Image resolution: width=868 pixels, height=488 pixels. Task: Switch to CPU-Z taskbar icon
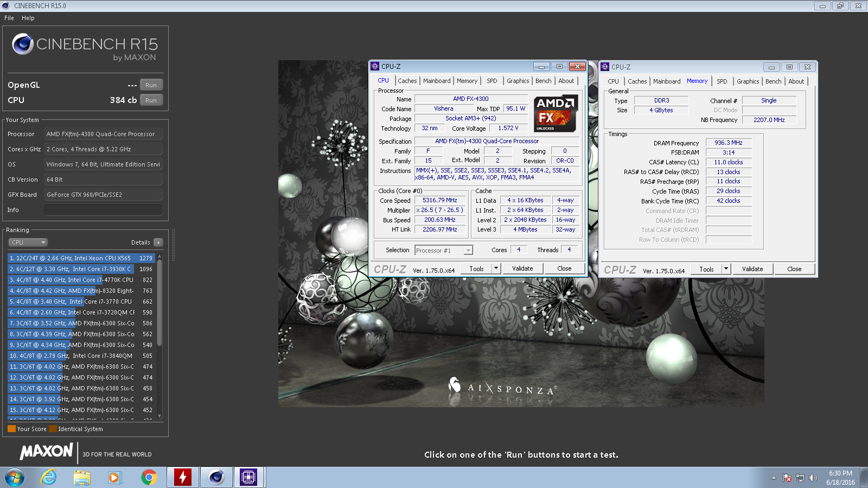point(248,477)
